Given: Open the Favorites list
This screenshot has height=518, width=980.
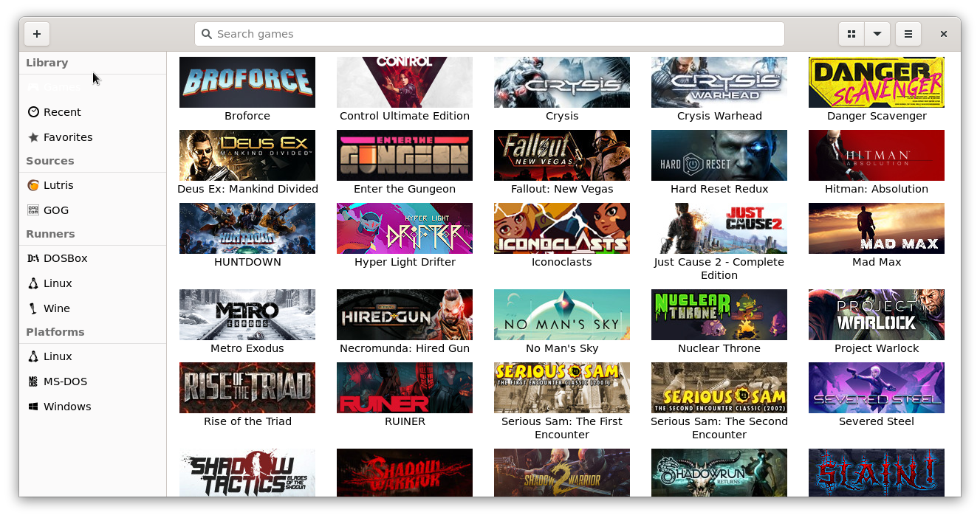Looking at the screenshot, I should [67, 137].
